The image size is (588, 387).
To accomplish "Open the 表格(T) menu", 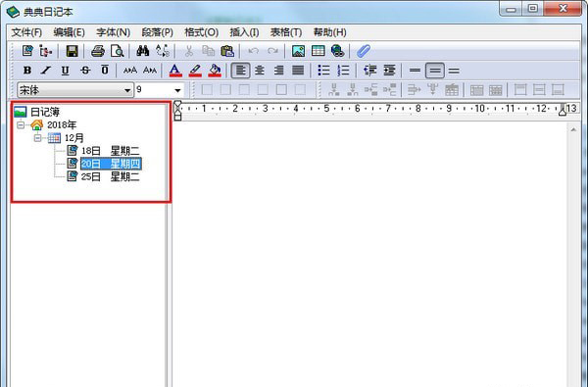I will [286, 32].
